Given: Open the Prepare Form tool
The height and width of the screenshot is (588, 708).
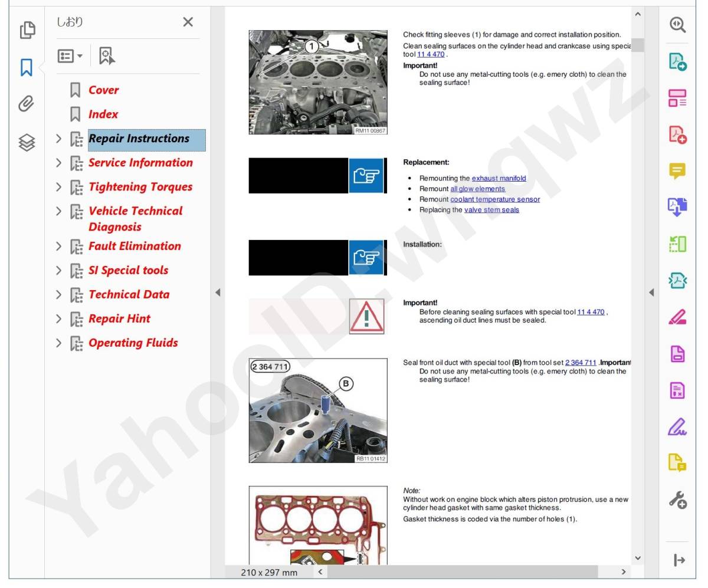Looking at the screenshot, I should [x=677, y=353].
